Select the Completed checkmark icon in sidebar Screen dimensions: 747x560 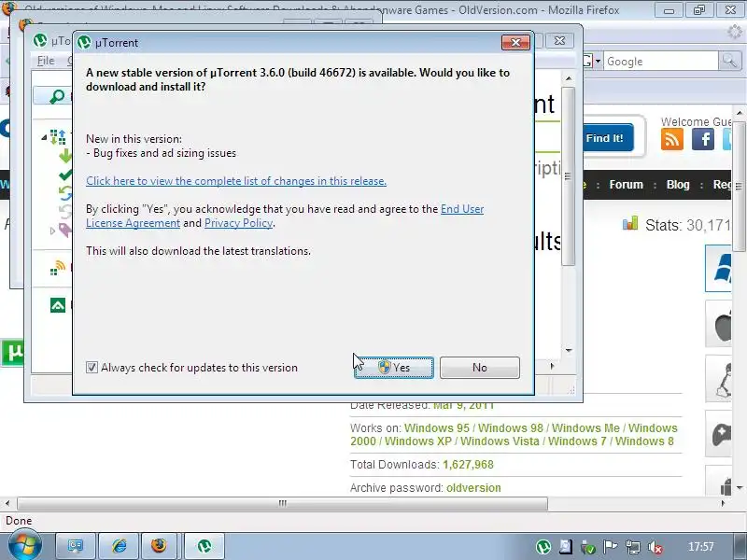coord(65,175)
